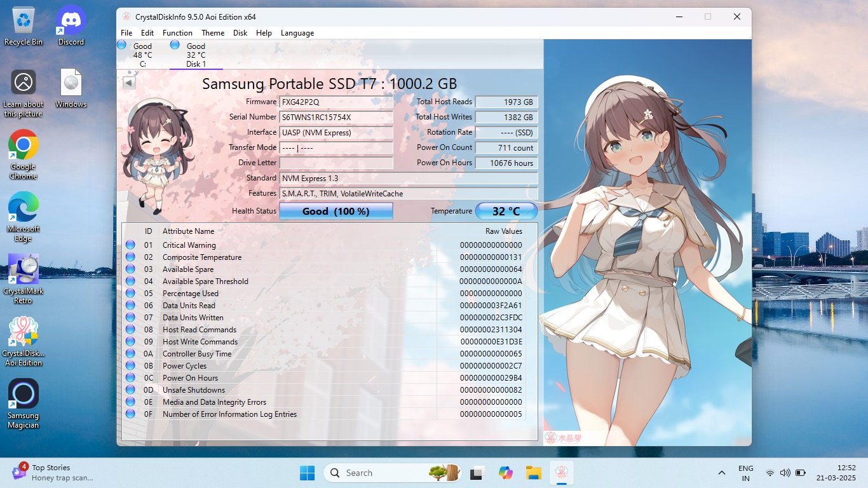Launch Discord from the desktop
The height and width of the screenshot is (488, 868).
71,26
